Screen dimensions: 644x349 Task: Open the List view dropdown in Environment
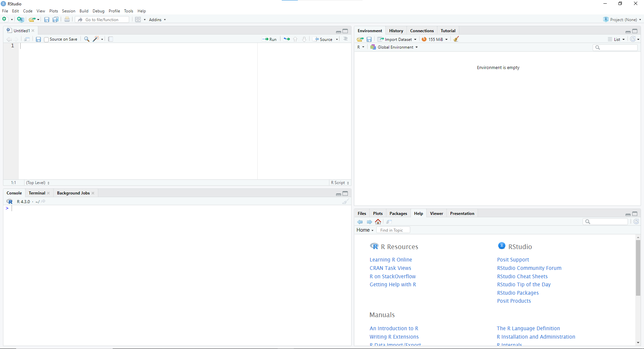[x=616, y=39]
